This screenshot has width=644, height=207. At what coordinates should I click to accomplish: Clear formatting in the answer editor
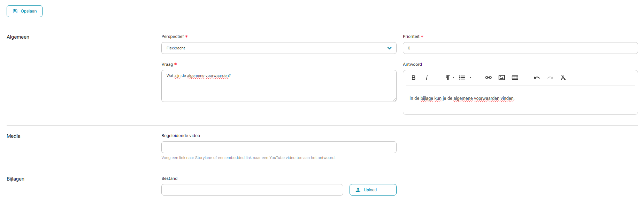[x=563, y=78]
